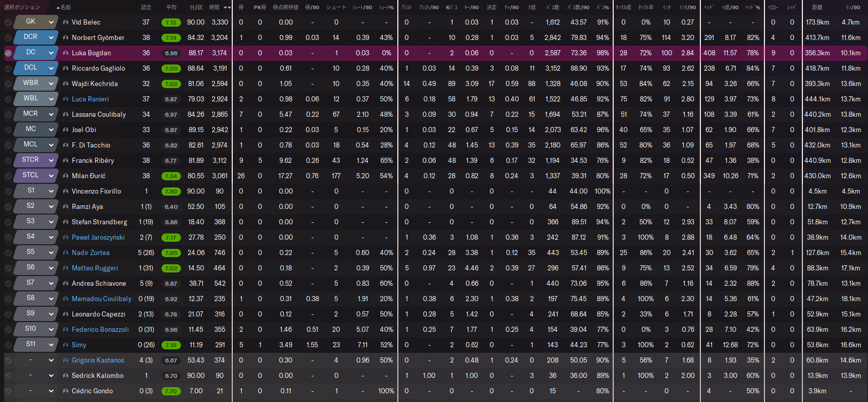
Task: Click person icon beside Lassana Coulibaly
Action: (66, 115)
